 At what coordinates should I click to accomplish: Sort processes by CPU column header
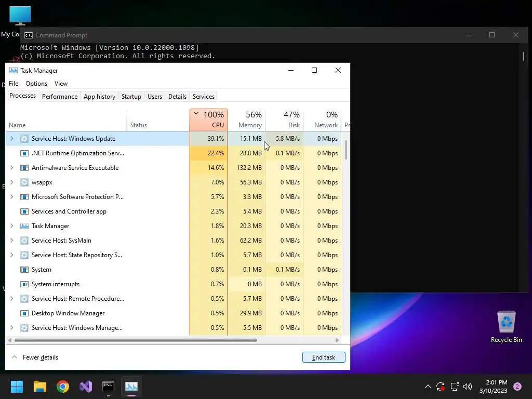209,120
